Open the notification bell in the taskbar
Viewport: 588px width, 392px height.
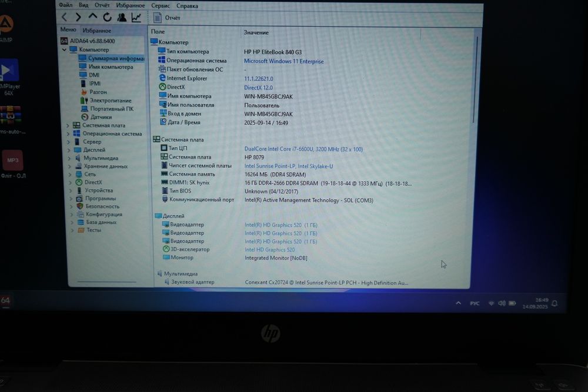tap(555, 303)
